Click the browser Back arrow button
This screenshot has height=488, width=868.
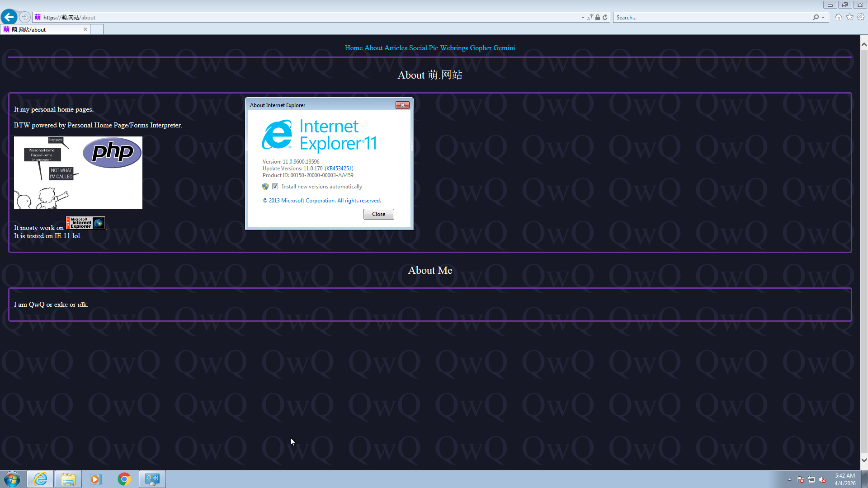coord(9,17)
